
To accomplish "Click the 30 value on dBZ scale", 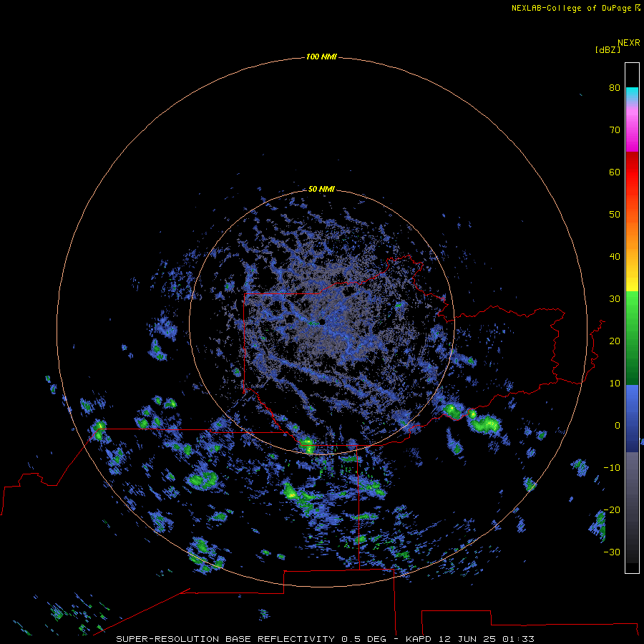I will point(615,298).
